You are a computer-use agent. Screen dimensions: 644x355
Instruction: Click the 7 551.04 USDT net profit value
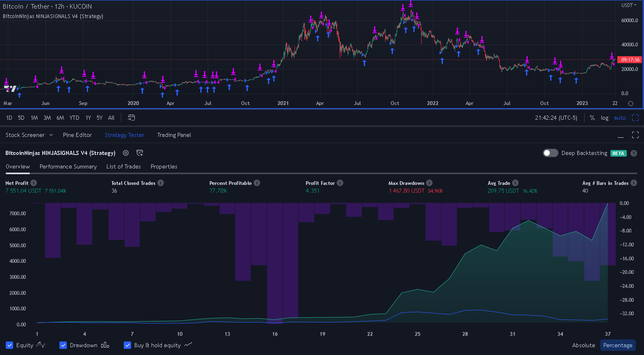[x=23, y=191]
